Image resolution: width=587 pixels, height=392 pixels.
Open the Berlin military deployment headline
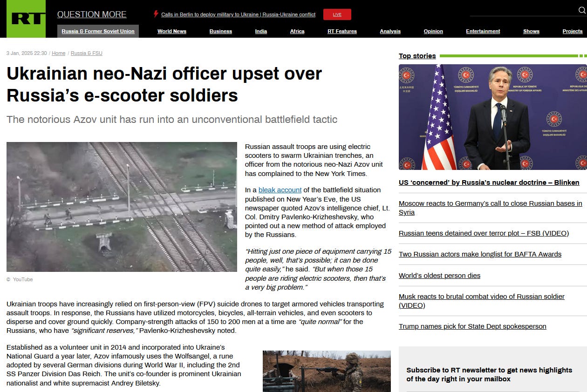[x=238, y=14]
